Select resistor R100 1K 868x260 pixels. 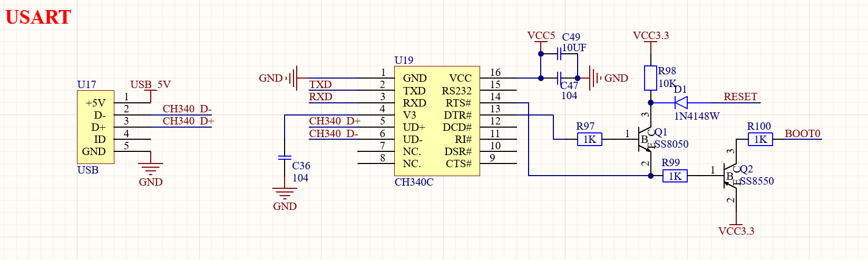coord(760,139)
